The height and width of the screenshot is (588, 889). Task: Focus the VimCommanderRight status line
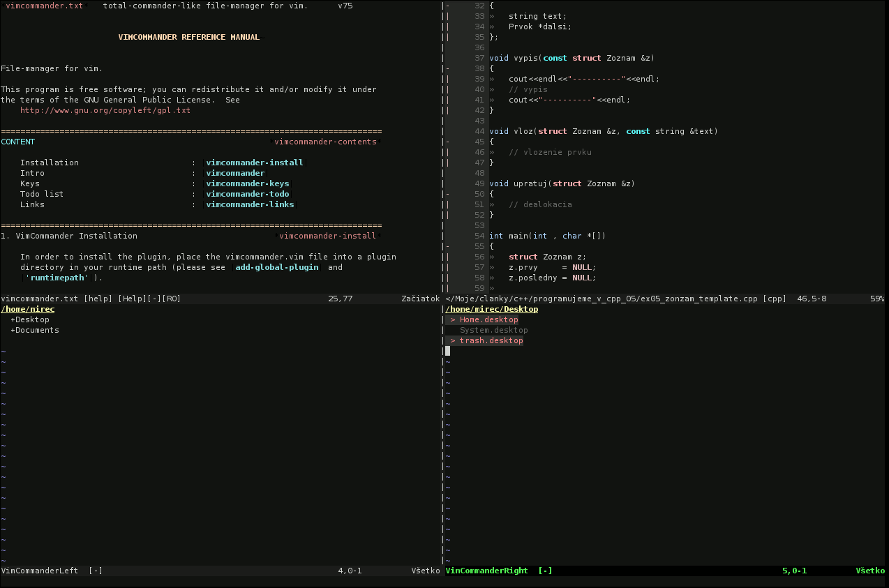click(666, 571)
